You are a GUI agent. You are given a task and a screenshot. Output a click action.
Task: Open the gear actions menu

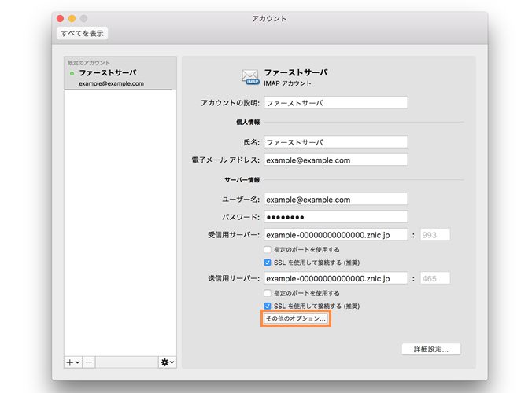coord(167,362)
